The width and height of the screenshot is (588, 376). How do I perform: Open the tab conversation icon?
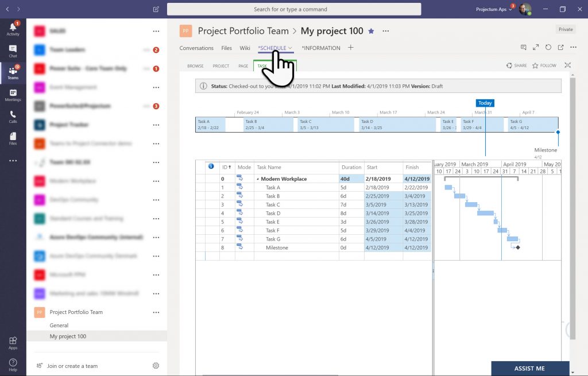(524, 48)
